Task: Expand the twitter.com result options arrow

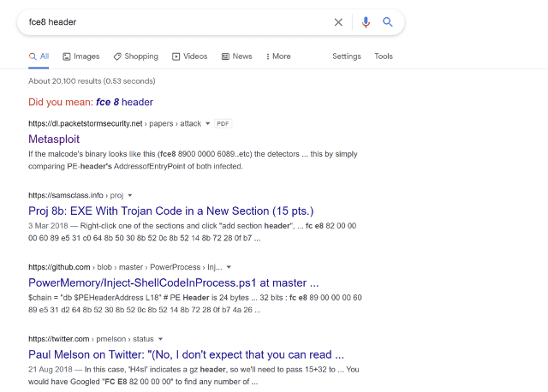Action: 160,339
